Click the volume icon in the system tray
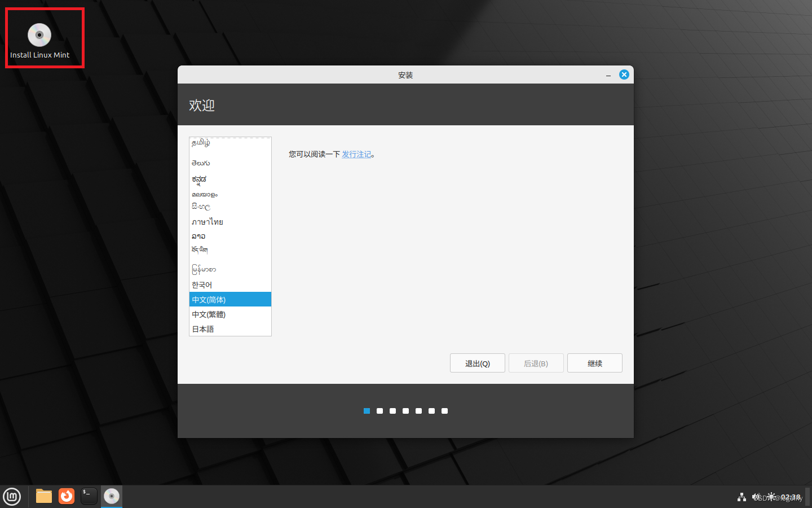 (x=756, y=497)
